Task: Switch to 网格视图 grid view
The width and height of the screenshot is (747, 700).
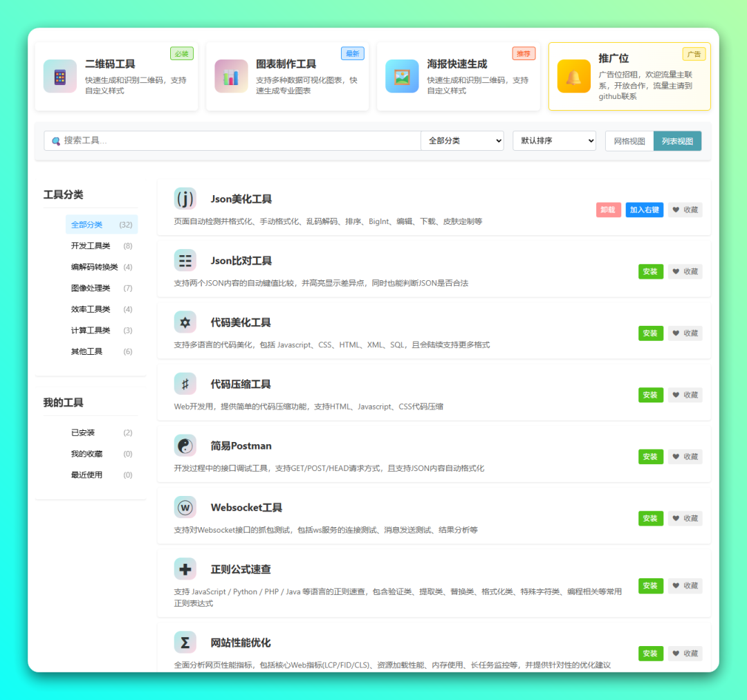Action: point(629,141)
